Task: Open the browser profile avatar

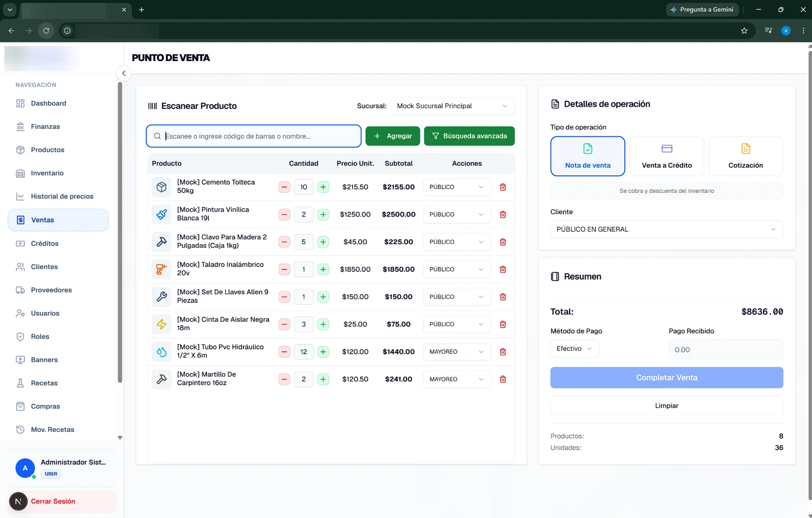Action: (786, 31)
